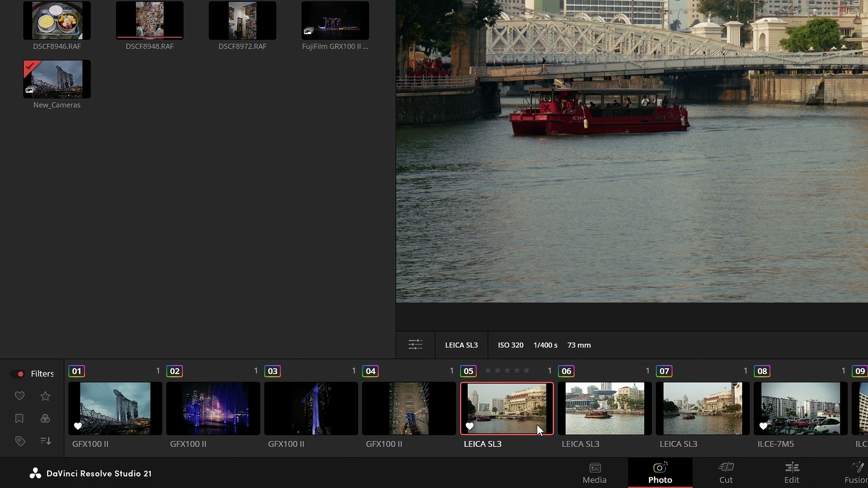Open the adjustment sliders icon beside LEICA SL3
Viewport: 868px width, 488px height.
coord(415,345)
